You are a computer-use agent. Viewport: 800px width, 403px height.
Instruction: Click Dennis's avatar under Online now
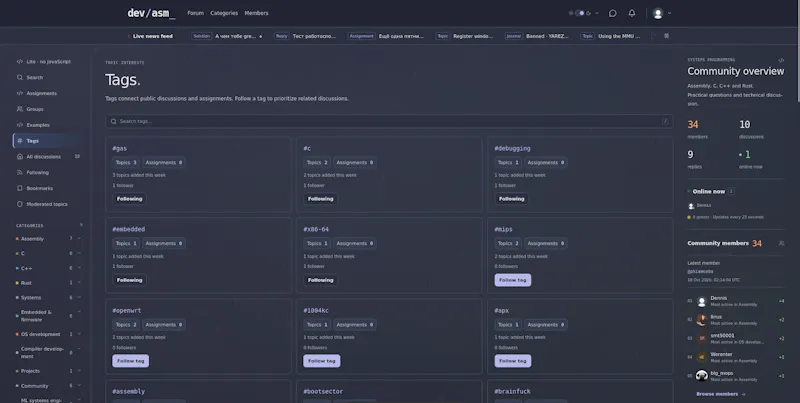click(x=691, y=206)
